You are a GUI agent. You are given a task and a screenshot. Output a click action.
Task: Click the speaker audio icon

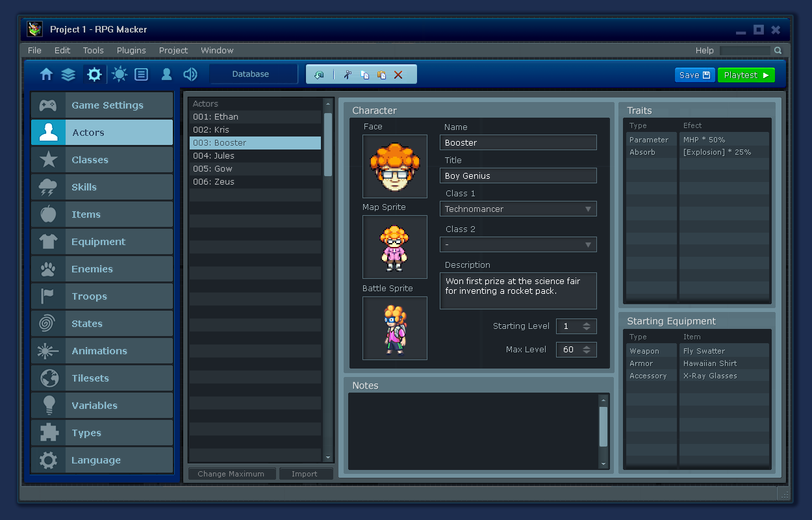pyautogui.click(x=190, y=74)
